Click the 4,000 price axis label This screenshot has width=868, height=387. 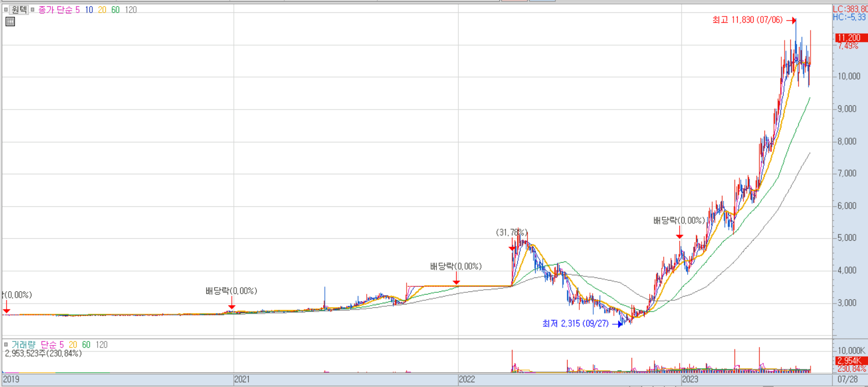[847, 270]
